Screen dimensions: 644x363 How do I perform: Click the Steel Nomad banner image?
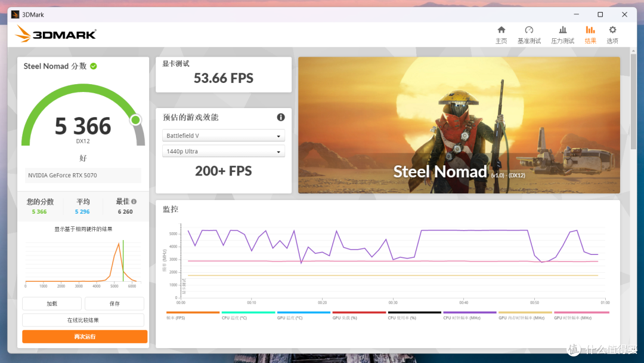point(459,125)
